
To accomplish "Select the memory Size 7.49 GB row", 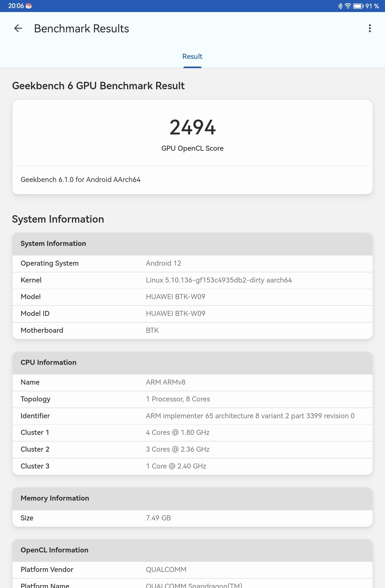I will click(x=192, y=518).
